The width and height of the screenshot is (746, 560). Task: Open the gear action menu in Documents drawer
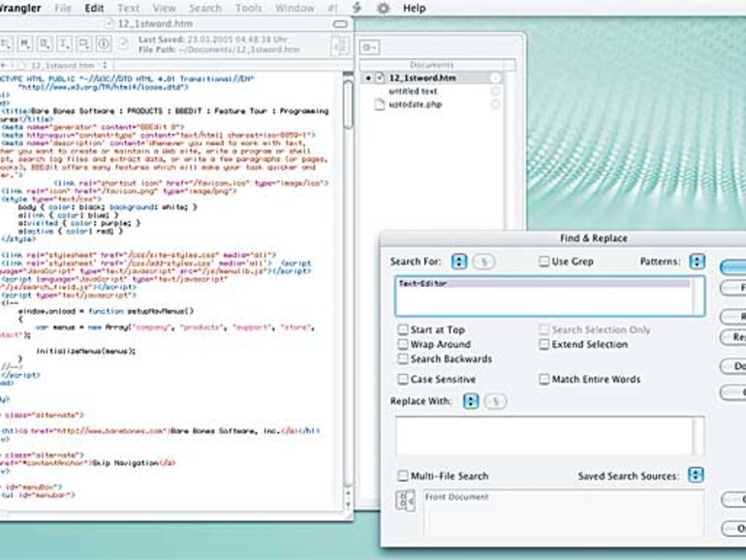click(x=370, y=47)
